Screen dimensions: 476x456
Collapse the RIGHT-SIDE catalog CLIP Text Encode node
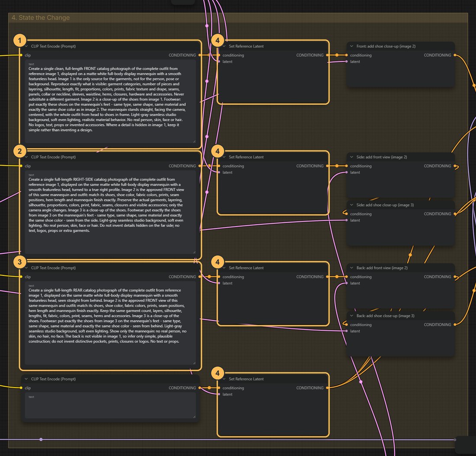click(x=26, y=157)
